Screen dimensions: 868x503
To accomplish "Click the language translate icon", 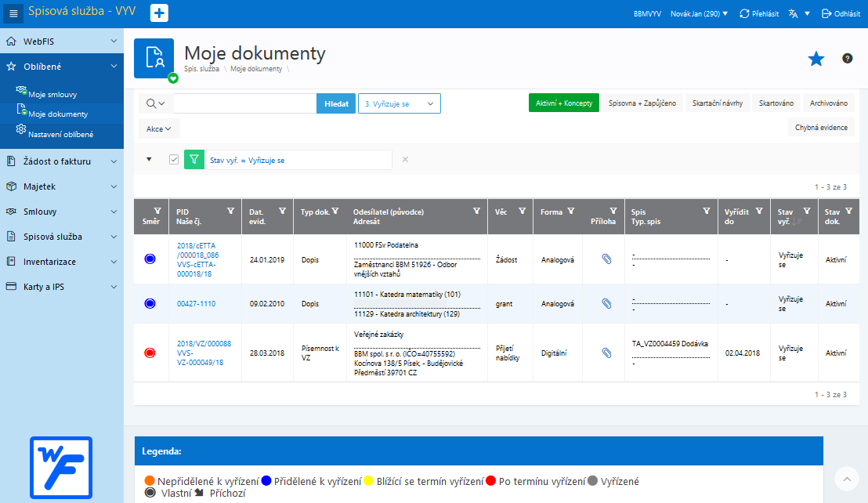I will click(794, 14).
